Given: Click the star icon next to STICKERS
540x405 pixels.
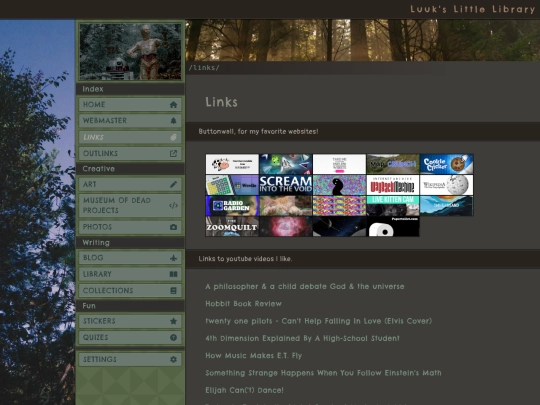Looking at the screenshot, I should coord(173,321).
